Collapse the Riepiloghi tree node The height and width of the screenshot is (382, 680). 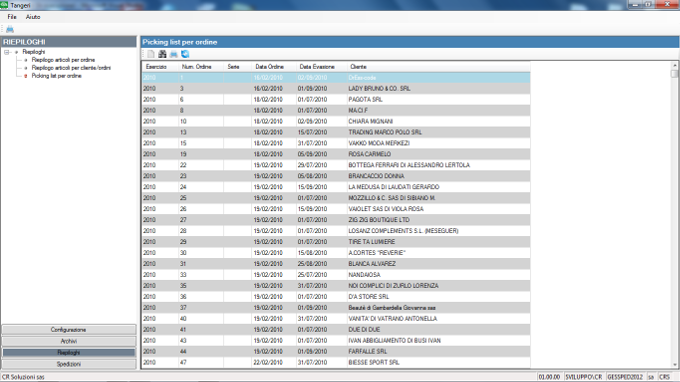[x=7, y=52]
